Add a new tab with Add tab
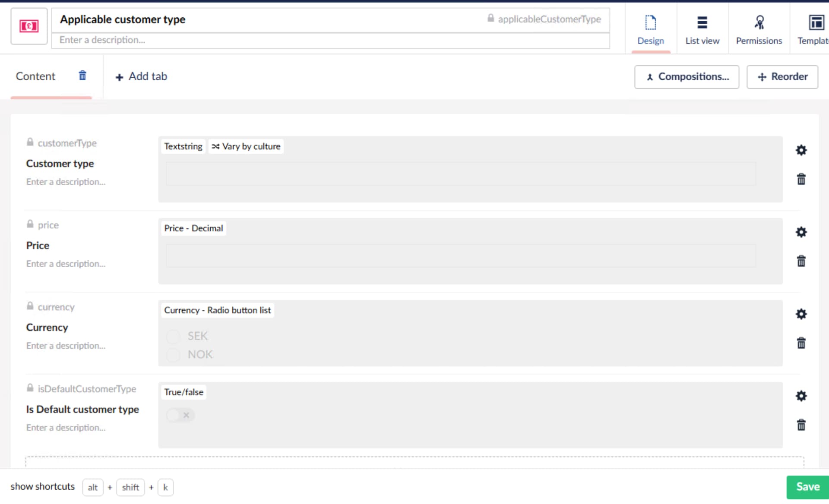Image resolution: width=829 pixels, height=504 pixels. (x=141, y=76)
